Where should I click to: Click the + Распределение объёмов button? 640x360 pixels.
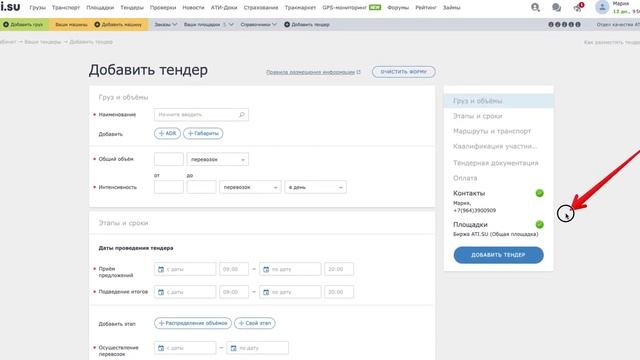click(193, 323)
